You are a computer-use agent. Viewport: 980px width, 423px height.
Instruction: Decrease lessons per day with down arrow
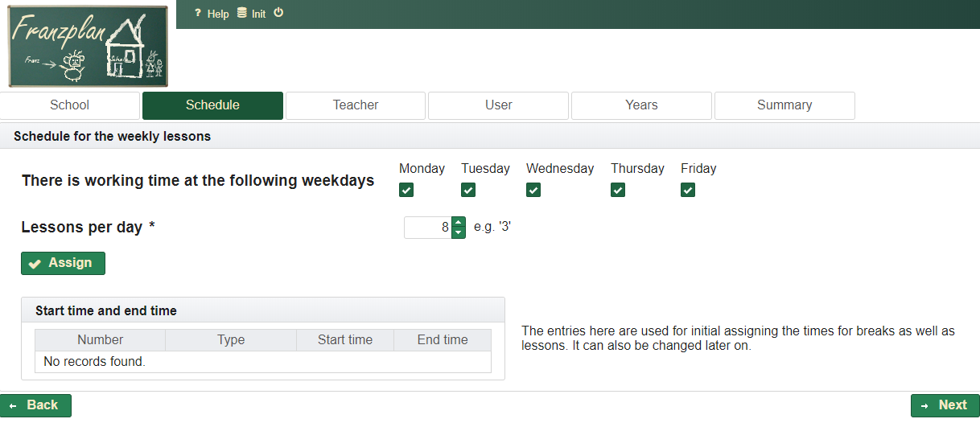[458, 233]
